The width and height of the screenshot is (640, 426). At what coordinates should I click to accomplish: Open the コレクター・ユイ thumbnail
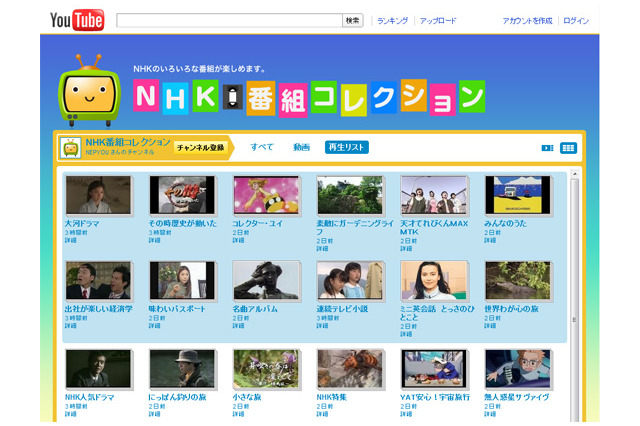[266, 195]
